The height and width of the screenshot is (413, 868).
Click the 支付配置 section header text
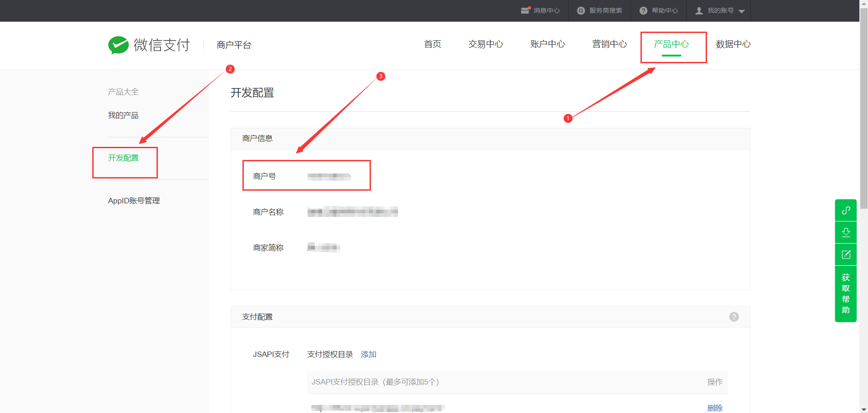(x=257, y=317)
